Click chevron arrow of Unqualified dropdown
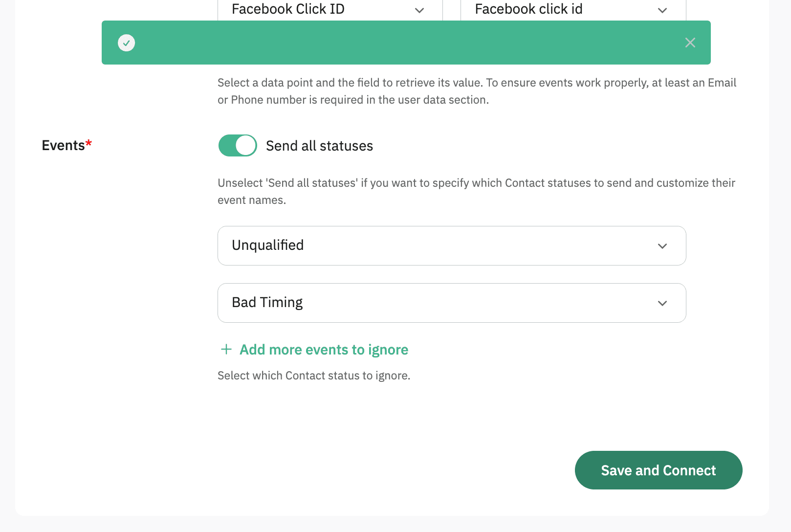The width and height of the screenshot is (791, 532). point(662,246)
